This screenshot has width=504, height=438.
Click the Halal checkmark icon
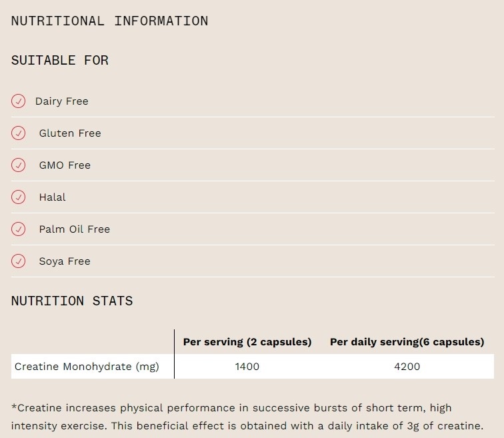point(18,197)
